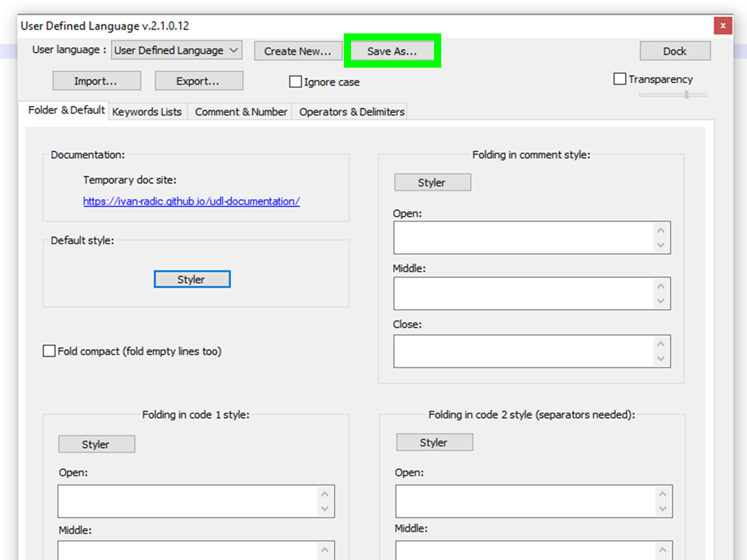Click scroll-up arrow in code 2 Open field
This screenshot has width=747, height=560.
click(x=662, y=494)
